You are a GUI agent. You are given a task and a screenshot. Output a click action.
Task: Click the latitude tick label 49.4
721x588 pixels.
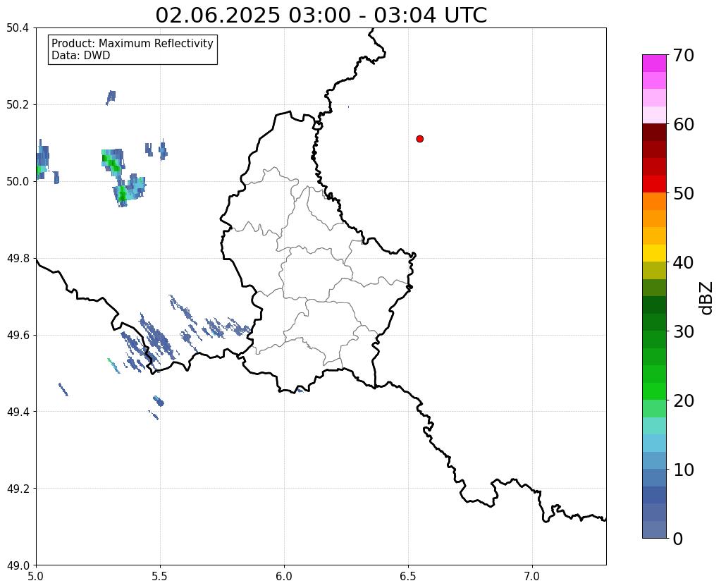tap(18, 412)
